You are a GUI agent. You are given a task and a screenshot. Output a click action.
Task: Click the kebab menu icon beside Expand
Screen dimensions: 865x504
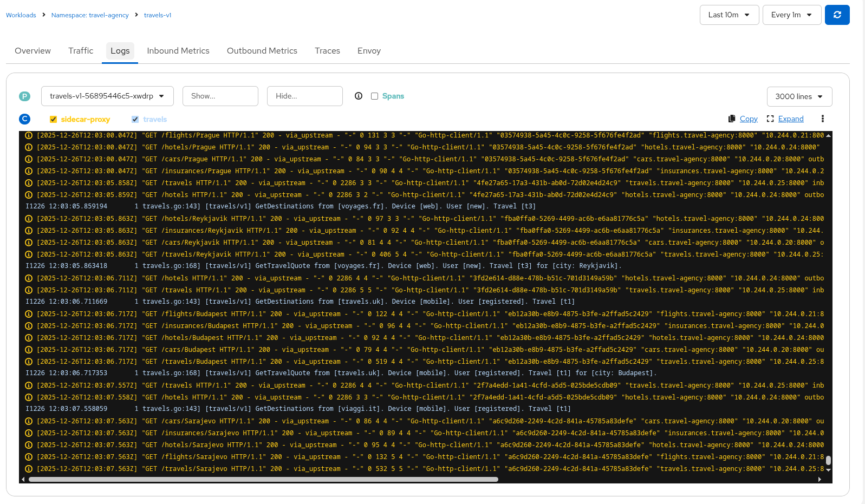(822, 119)
